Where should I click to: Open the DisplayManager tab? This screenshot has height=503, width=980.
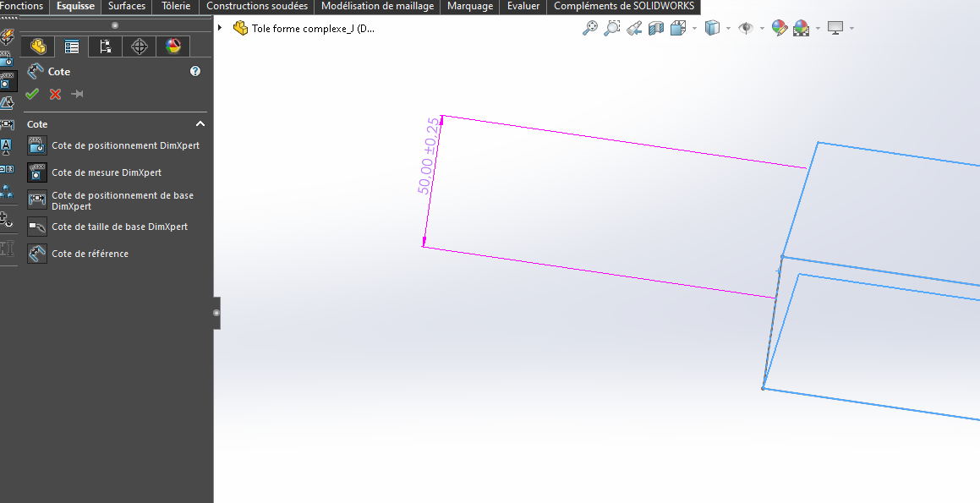pyautogui.click(x=173, y=46)
